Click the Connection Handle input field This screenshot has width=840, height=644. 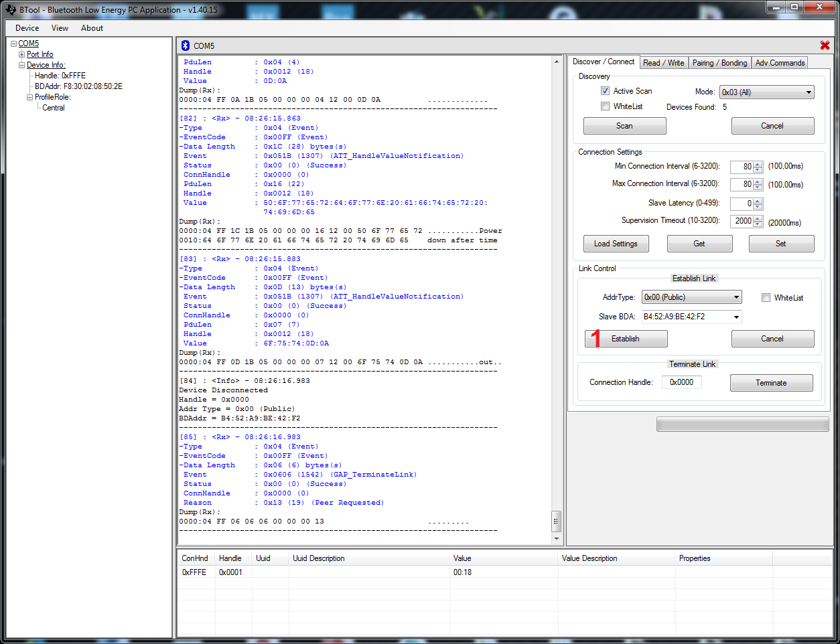click(682, 382)
